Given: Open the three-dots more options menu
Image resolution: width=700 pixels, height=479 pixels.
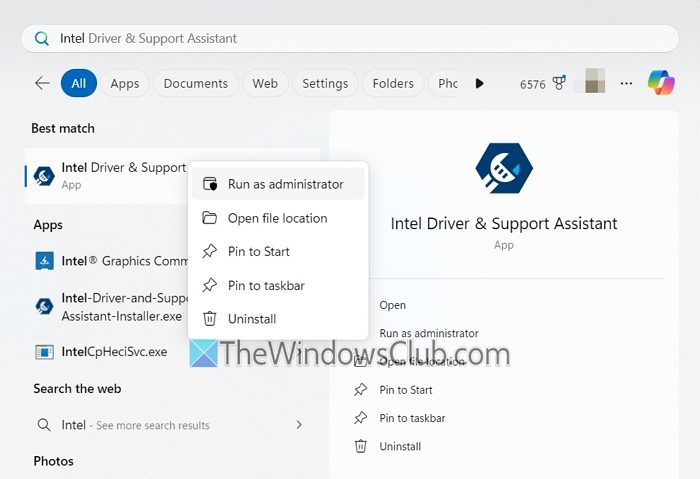Looking at the screenshot, I should 626,83.
